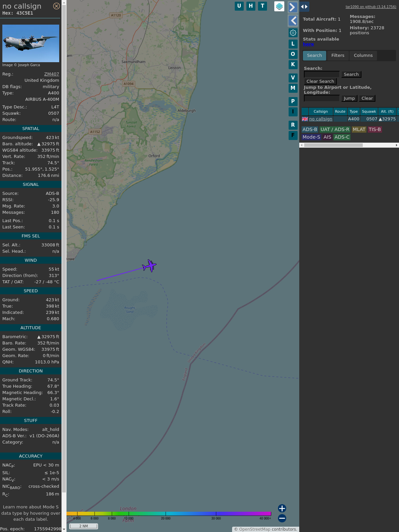Zoom in with the plus button
Screen dimensions: 399x532
[282, 508]
